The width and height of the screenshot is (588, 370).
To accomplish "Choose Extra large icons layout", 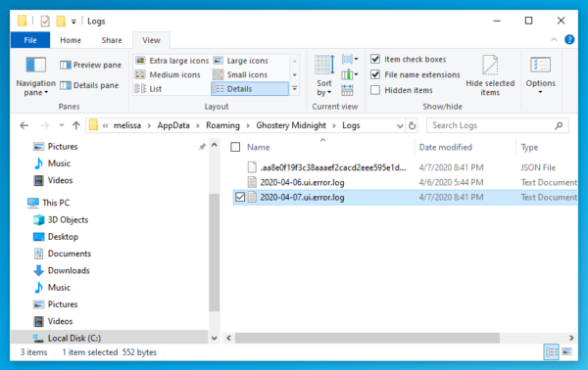I will (171, 61).
